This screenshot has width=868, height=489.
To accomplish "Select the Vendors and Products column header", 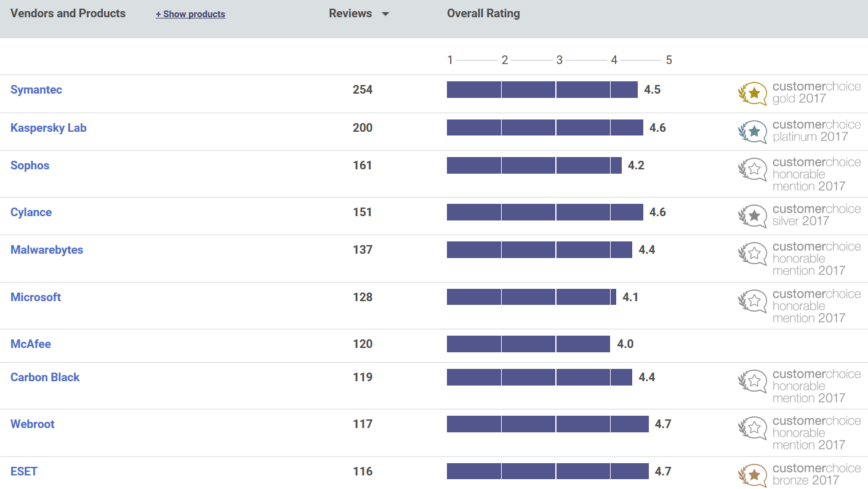I will 68,14.
